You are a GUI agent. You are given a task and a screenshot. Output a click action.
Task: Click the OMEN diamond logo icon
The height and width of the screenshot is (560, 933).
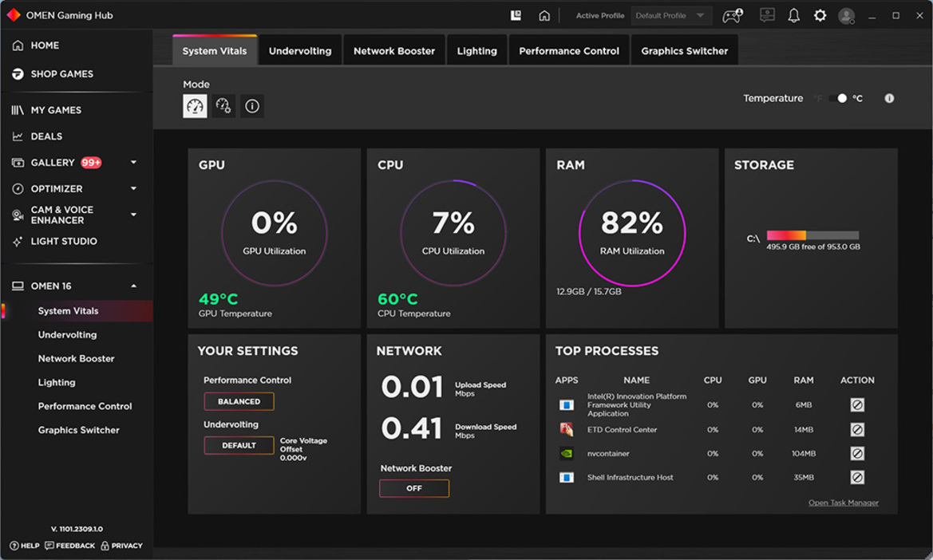coord(13,15)
